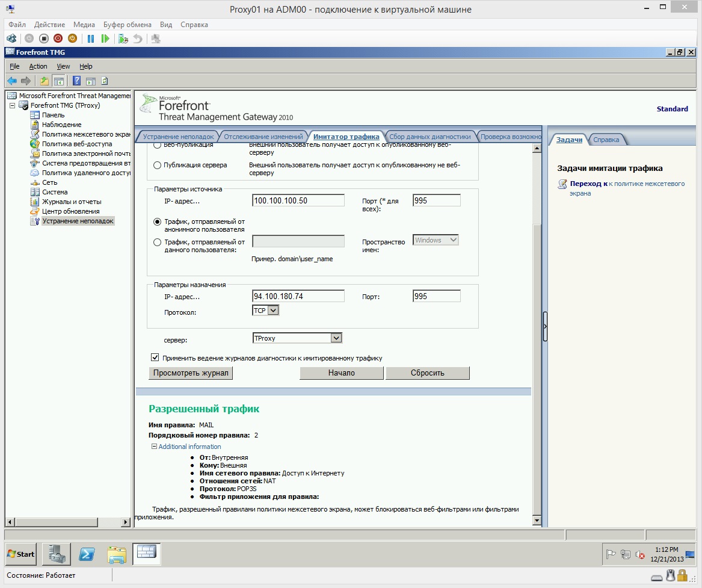Screen dimensions: 702x588
Task: Uncheck the diagnostic logging checkbox
Action: (155, 357)
